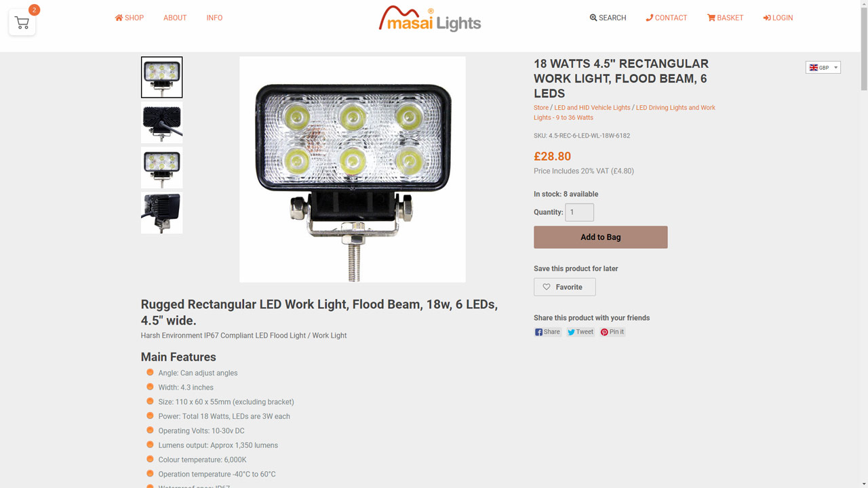Focus the Quantity input field
Image resolution: width=868 pixels, height=488 pixels.
(x=579, y=212)
